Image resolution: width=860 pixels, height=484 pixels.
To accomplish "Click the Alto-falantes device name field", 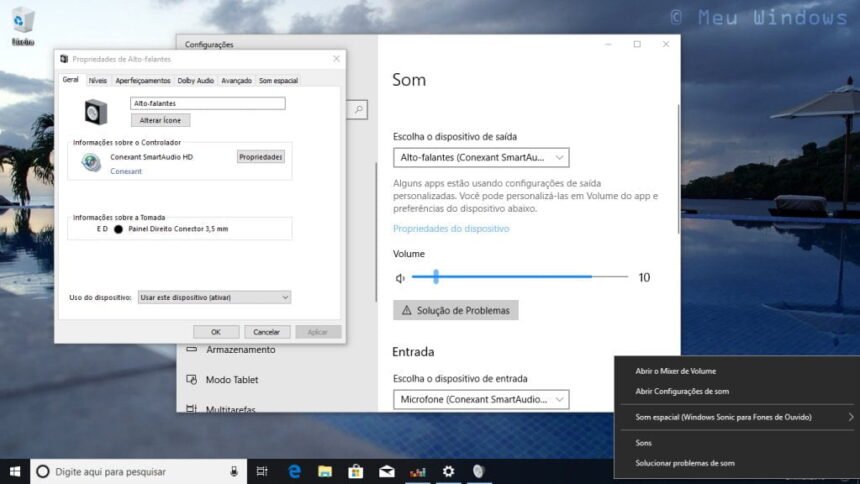I will [x=208, y=103].
